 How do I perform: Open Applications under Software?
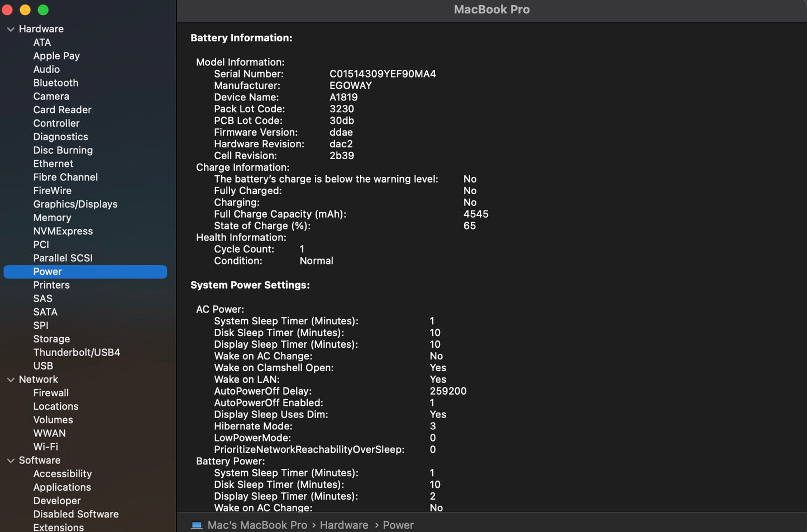(62, 487)
